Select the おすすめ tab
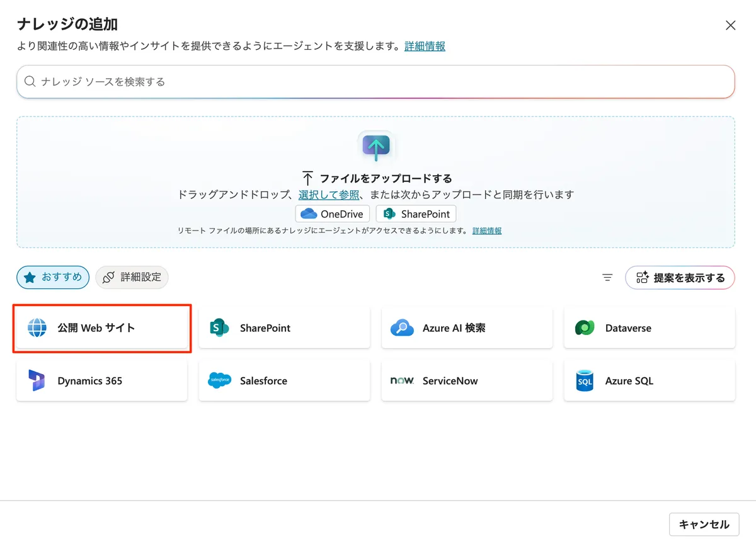Image resolution: width=756 pixels, height=546 pixels. pos(53,277)
